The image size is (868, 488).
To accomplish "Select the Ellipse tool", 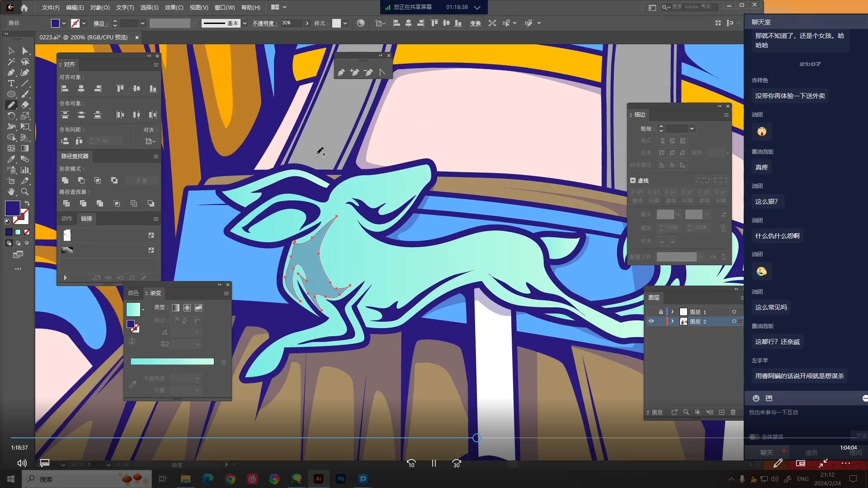I will point(11,94).
